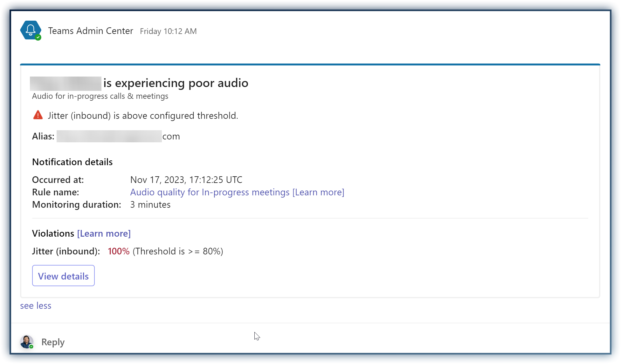Click Audio for in-progress calls subtitle
This screenshot has height=364, width=621.
[x=100, y=96]
